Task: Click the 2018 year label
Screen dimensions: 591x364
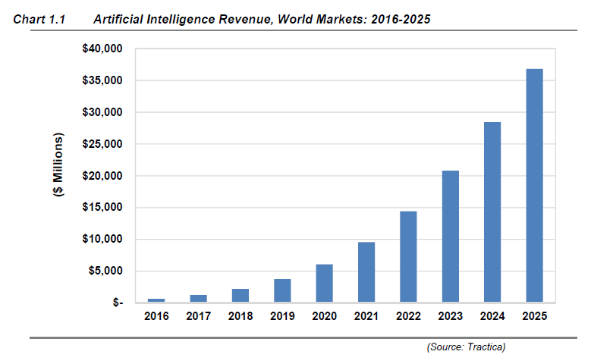Action: click(x=240, y=316)
